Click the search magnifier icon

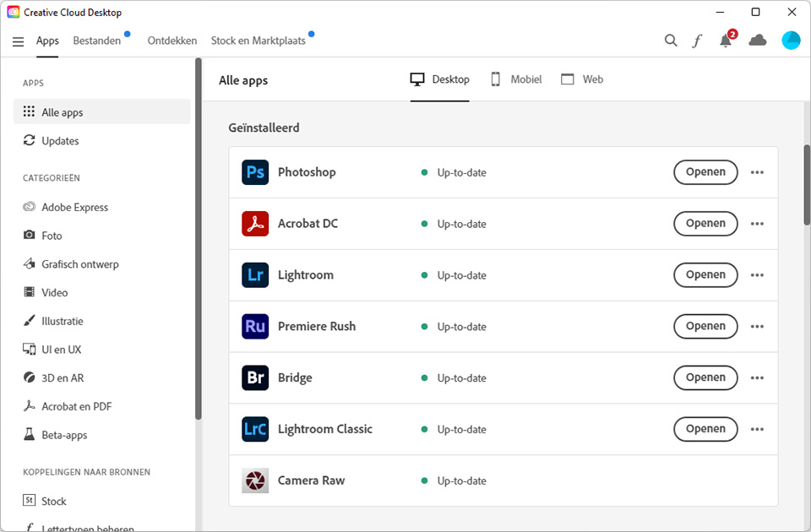(x=671, y=41)
